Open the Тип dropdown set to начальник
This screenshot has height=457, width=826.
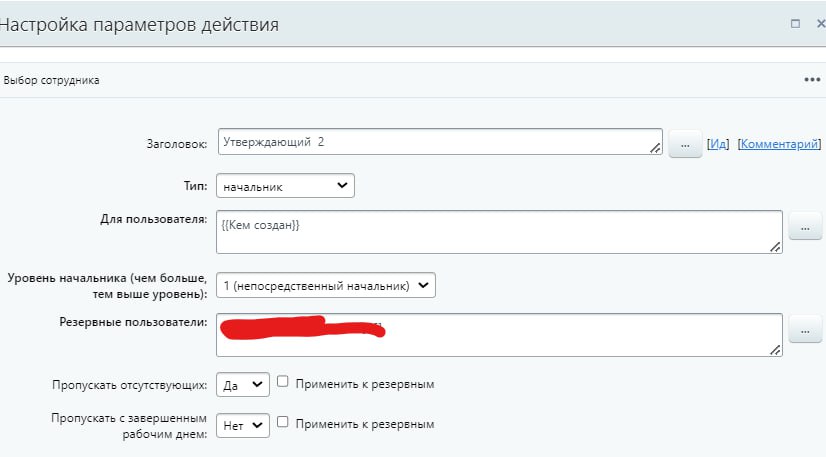coord(285,185)
